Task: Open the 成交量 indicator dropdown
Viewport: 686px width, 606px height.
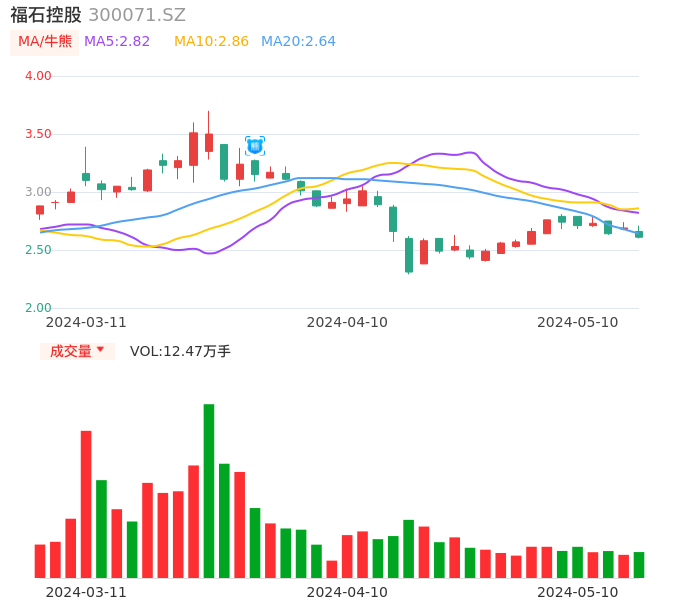Action: click(77, 351)
